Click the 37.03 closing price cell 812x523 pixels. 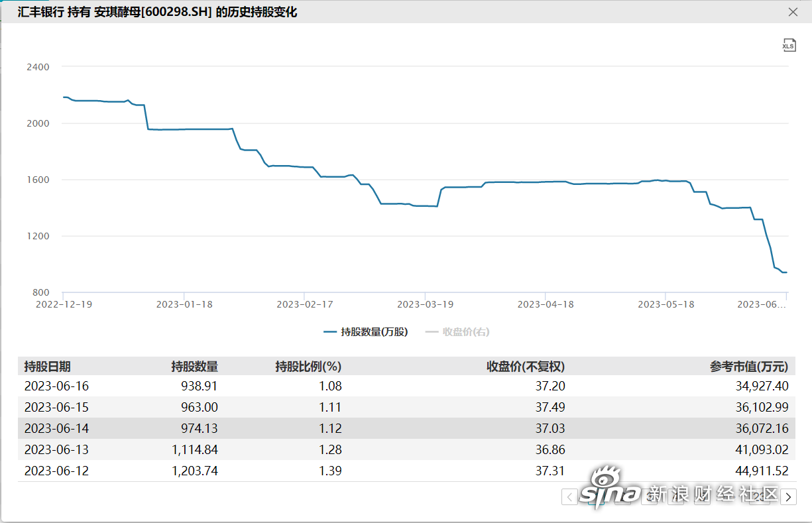coord(550,428)
